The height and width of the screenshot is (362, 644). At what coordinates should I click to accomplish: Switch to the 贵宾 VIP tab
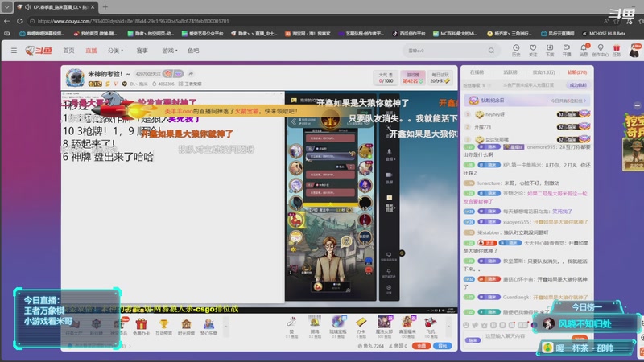coord(543,72)
